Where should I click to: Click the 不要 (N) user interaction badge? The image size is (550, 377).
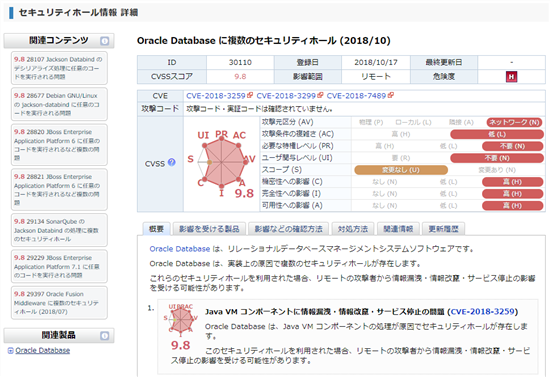[497, 158]
